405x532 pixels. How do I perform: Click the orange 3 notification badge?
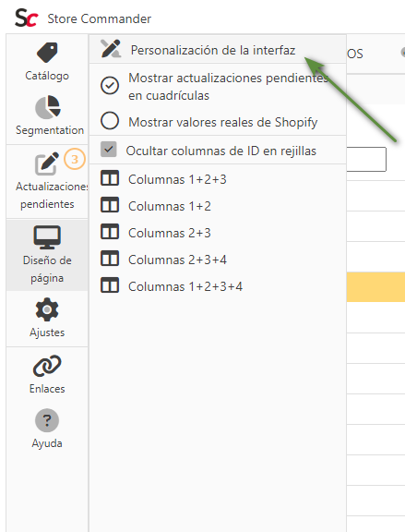[75, 159]
